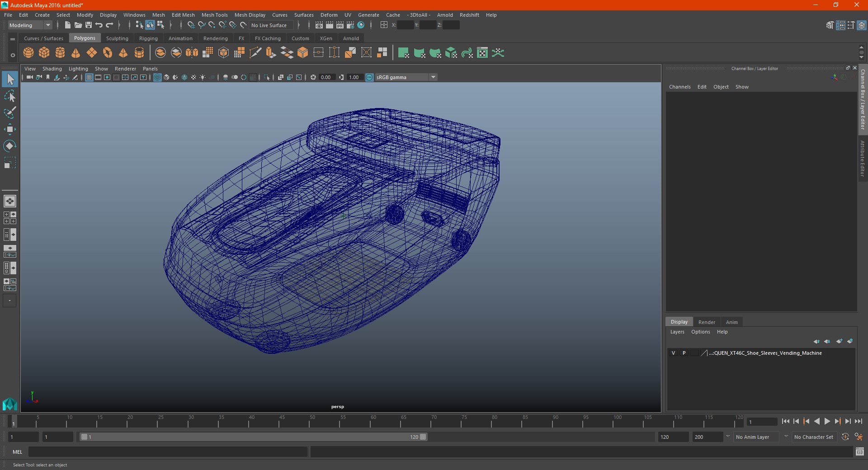The width and height of the screenshot is (868, 470).
Task: Open a scene with folder icon
Action: tap(78, 25)
